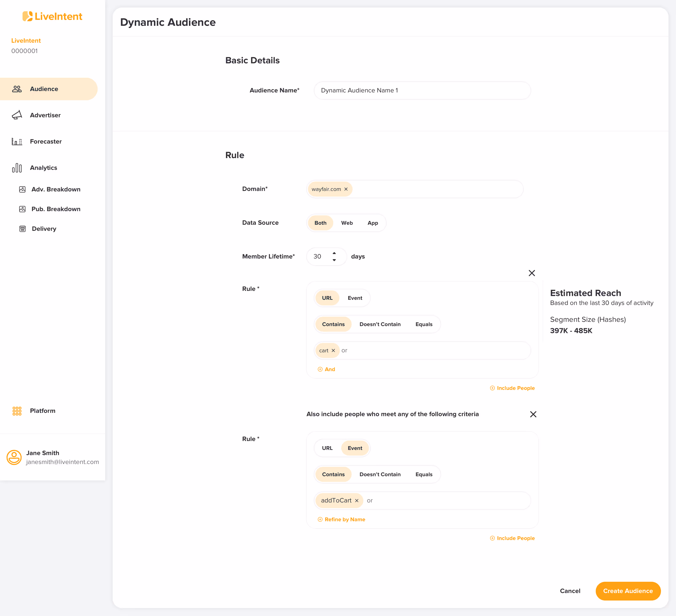
Task: Click the Adv. Breakdown image icon
Action: pyautogui.click(x=23, y=189)
